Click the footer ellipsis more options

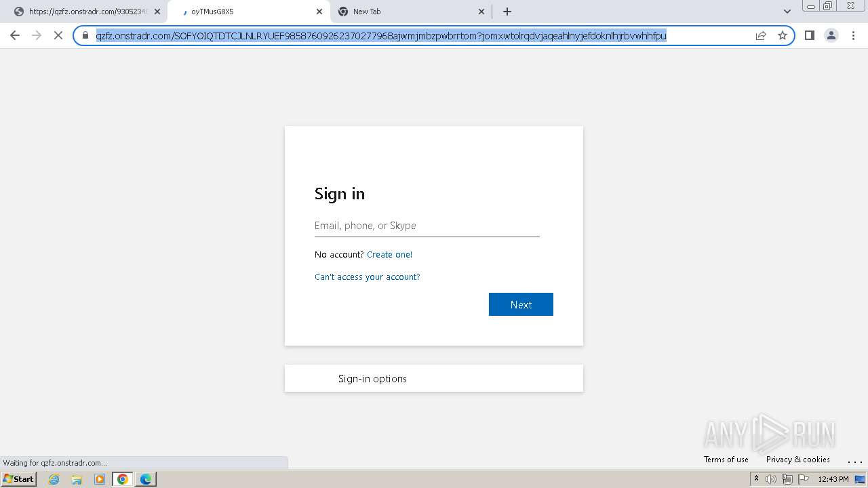click(854, 461)
